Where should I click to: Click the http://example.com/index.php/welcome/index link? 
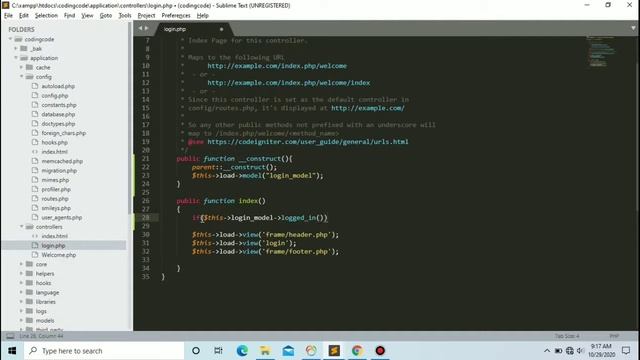click(x=289, y=82)
